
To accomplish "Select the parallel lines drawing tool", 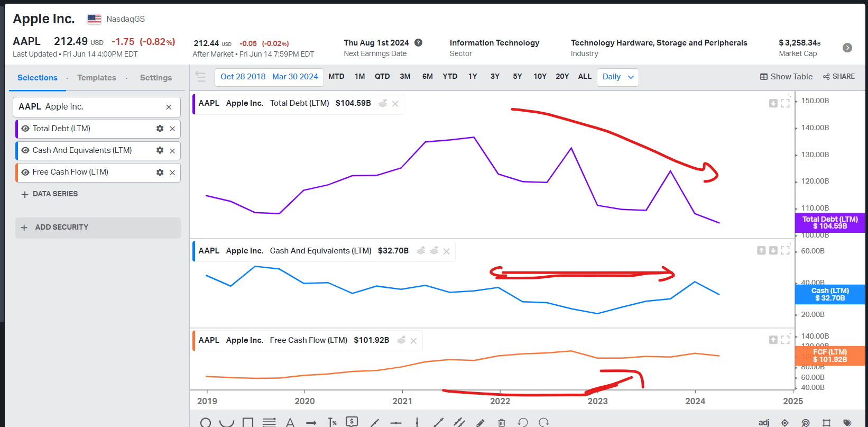I will click(269, 422).
